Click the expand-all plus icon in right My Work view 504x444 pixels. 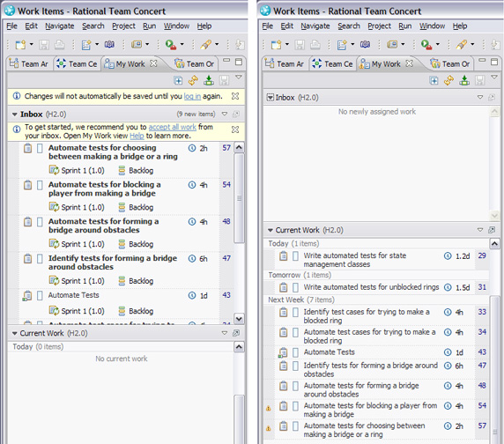pos(434,80)
